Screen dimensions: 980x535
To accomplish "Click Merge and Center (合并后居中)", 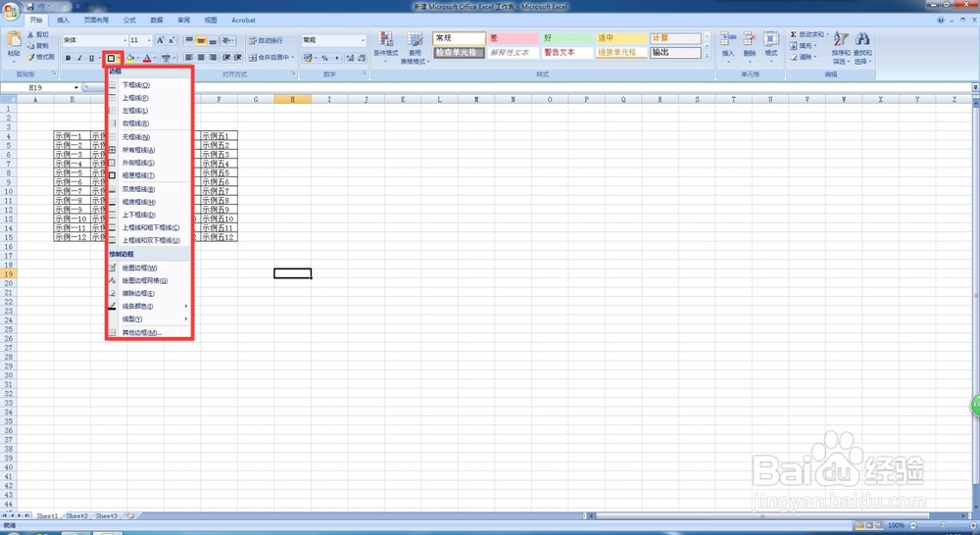I will pos(270,58).
